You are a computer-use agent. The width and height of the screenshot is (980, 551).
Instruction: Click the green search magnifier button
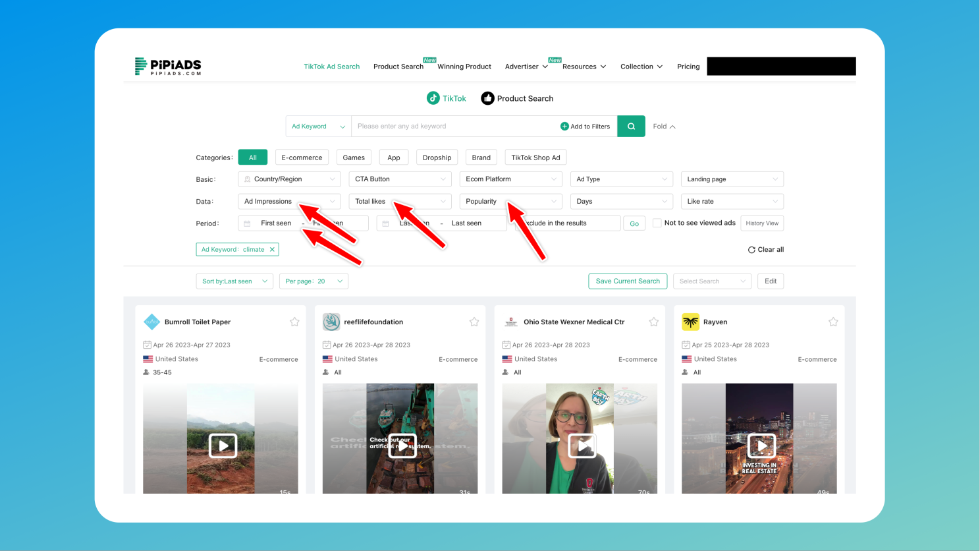tap(631, 127)
